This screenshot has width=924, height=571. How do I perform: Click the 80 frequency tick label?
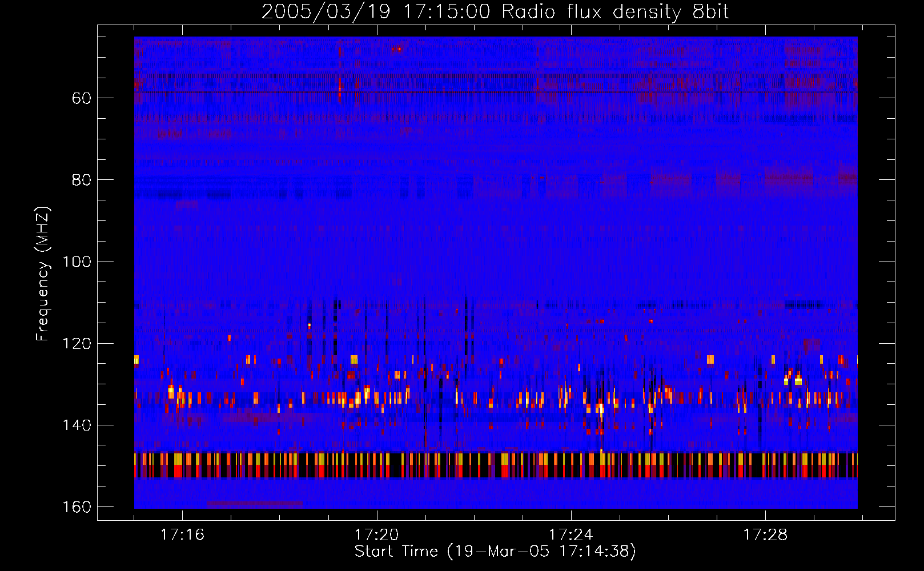82,180
